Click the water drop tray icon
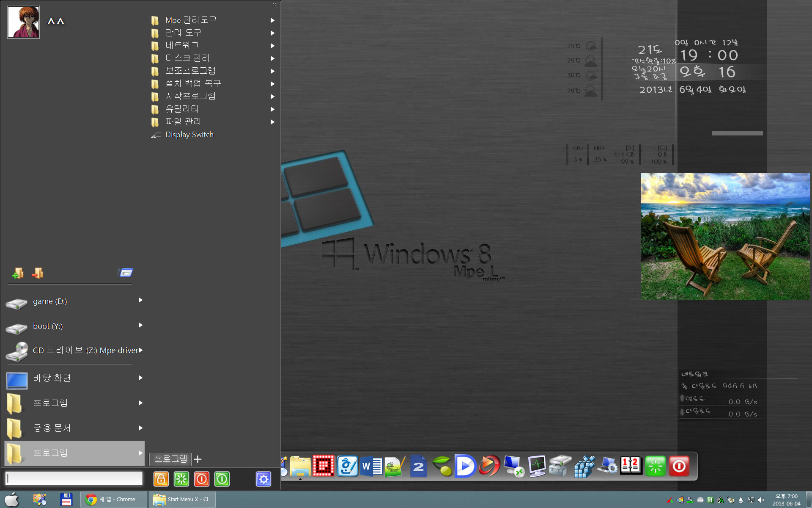This screenshot has height=508, width=812. (741, 500)
